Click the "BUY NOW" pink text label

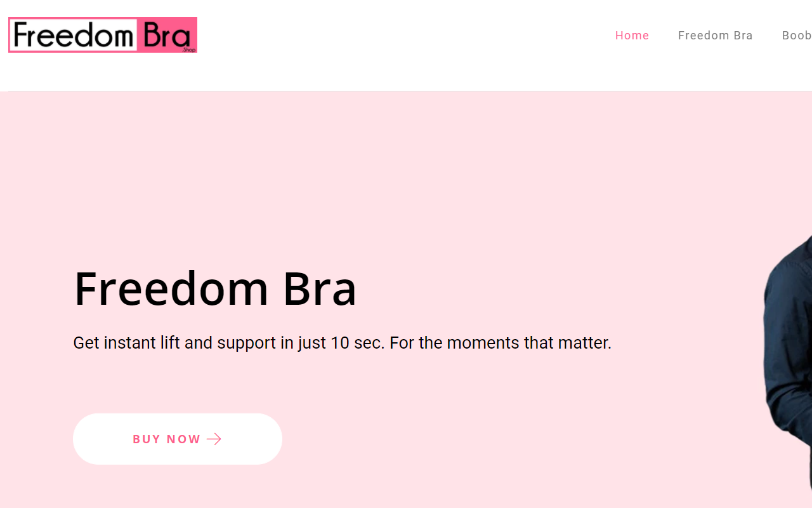(x=167, y=439)
